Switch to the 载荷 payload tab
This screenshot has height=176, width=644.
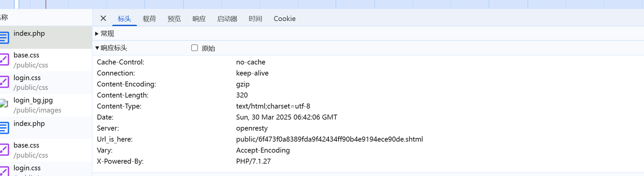tap(149, 19)
